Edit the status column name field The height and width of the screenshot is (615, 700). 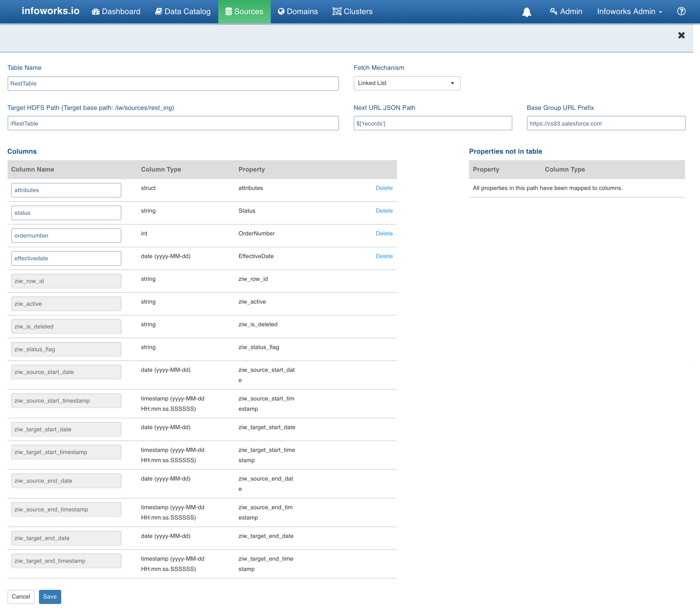[66, 213]
